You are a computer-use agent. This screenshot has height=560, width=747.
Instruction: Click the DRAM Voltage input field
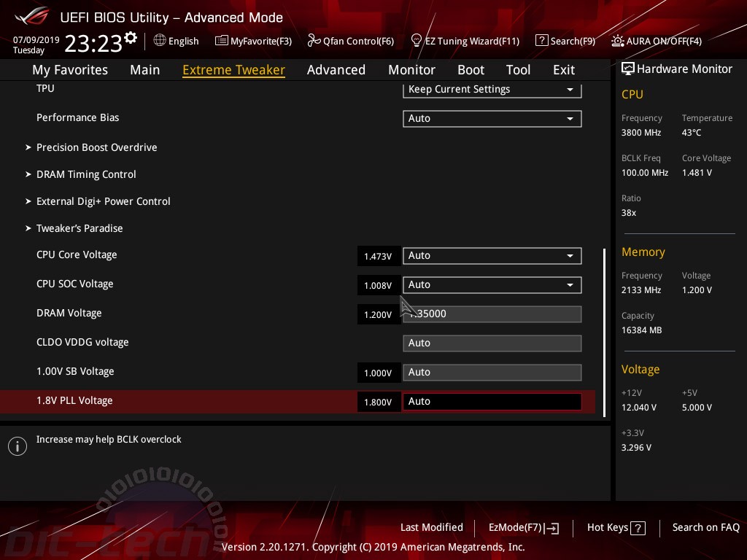tap(492, 314)
